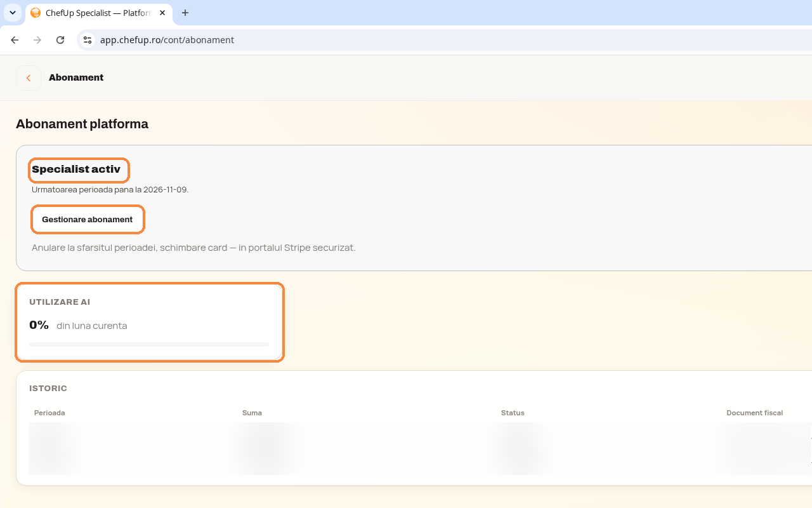812x508 pixels.
Task: Open a new browser tab
Action: click(185, 13)
